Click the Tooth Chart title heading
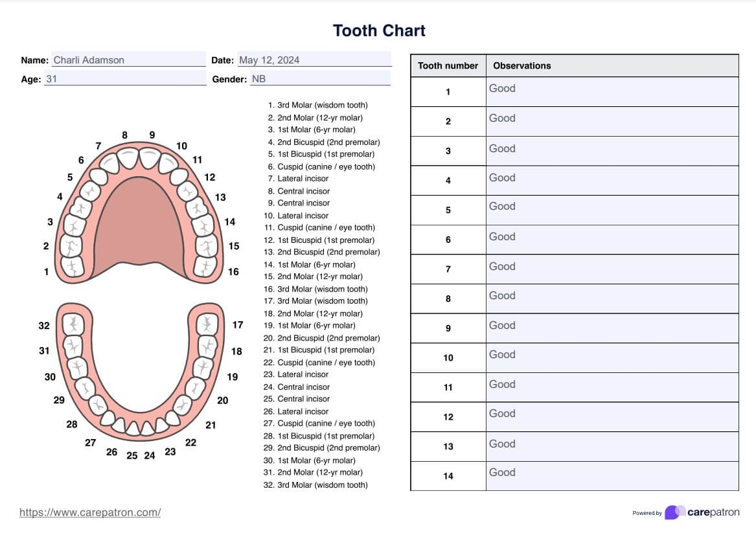Image resolution: width=756 pixels, height=533 pixels. click(379, 30)
